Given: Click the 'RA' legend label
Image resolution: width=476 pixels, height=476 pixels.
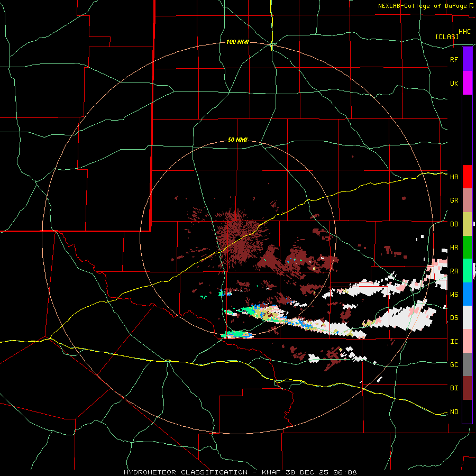Looking at the screenshot, I should click(454, 271).
